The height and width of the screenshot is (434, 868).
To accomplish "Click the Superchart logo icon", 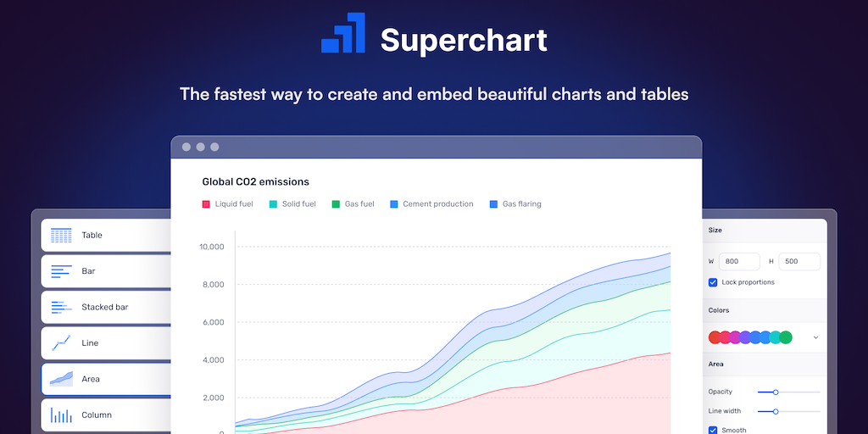I will coord(343,35).
